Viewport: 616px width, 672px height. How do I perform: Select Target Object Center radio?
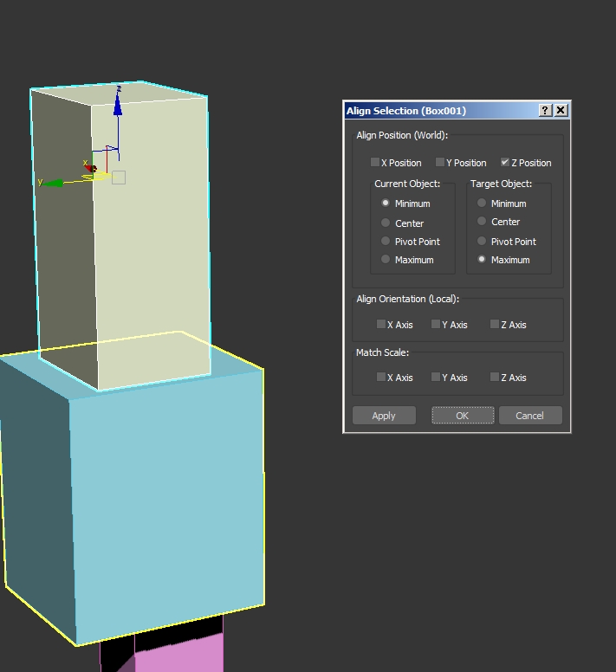[483, 222]
